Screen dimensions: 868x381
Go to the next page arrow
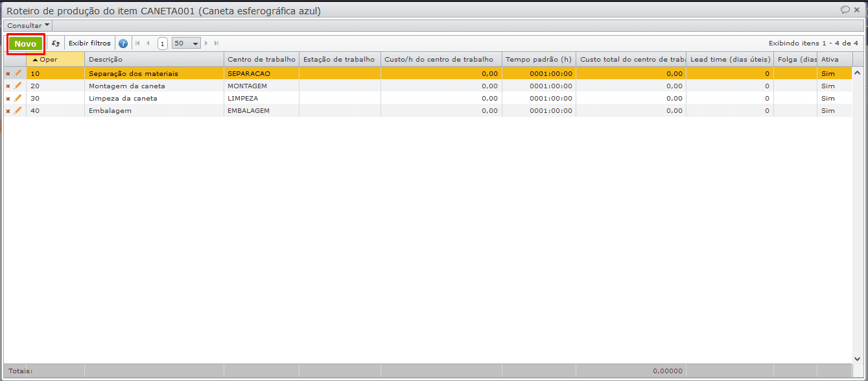[x=206, y=43]
